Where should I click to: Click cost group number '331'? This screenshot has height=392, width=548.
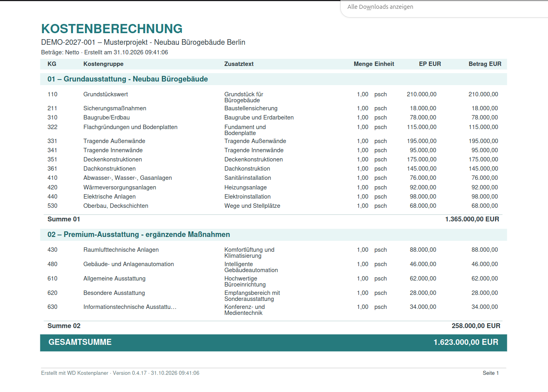click(52, 141)
